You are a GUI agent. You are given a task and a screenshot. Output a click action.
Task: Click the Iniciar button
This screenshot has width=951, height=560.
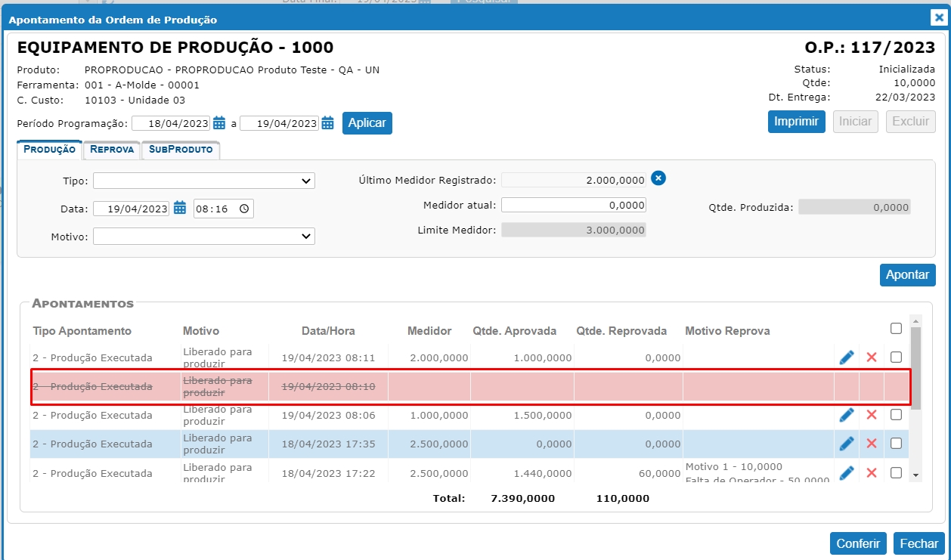coord(856,122)
